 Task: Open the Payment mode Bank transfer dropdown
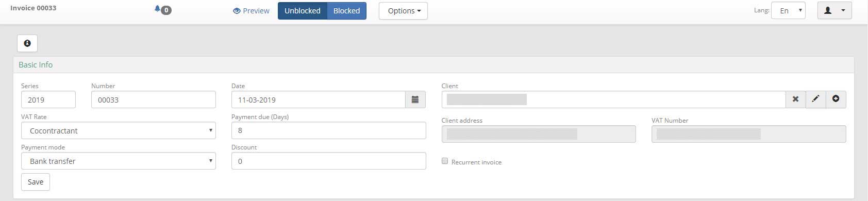point(119,161)
